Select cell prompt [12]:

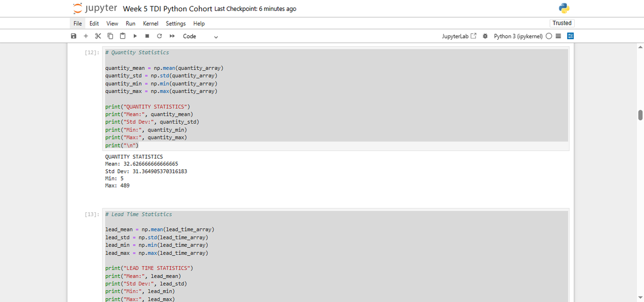(x=92, y=53)
